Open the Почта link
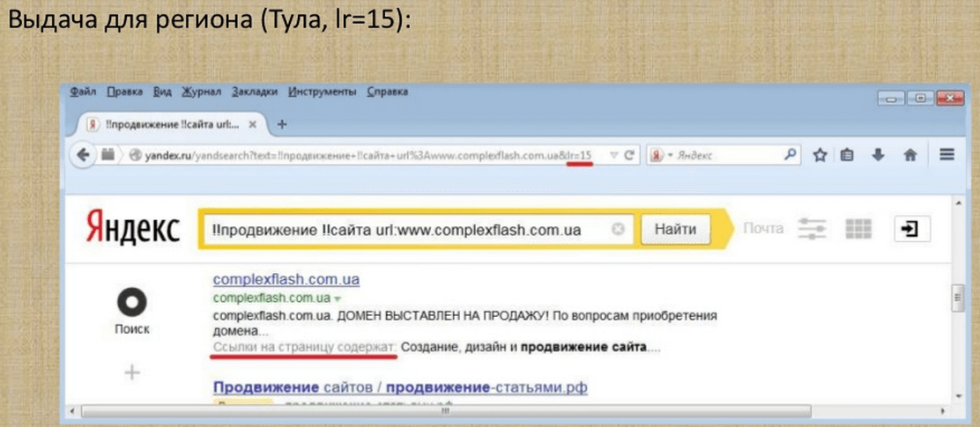 763,229
